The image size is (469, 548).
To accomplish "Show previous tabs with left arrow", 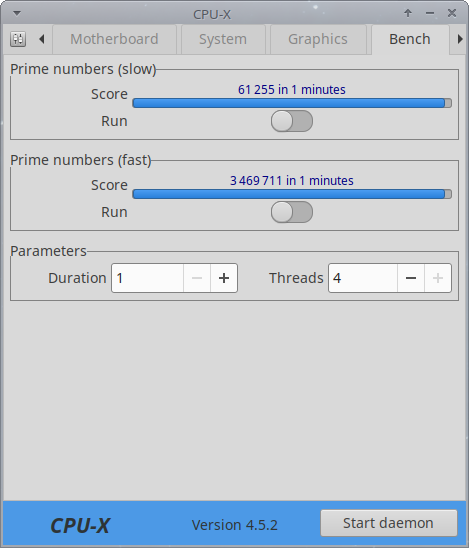I will pyautogui.click(x=42, y=39).
